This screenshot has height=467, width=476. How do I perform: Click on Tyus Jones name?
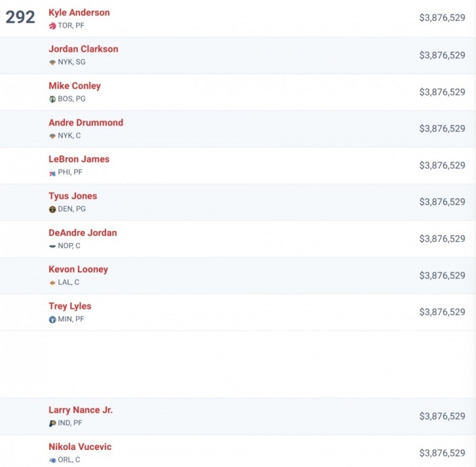tap(73, 196)
